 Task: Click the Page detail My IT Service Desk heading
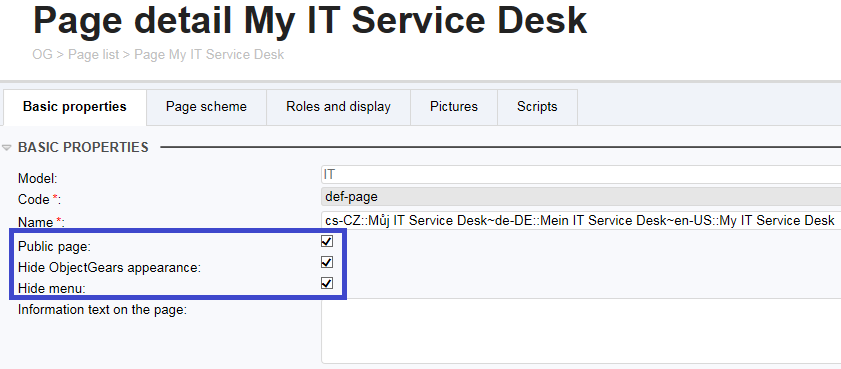pos(310,20)
